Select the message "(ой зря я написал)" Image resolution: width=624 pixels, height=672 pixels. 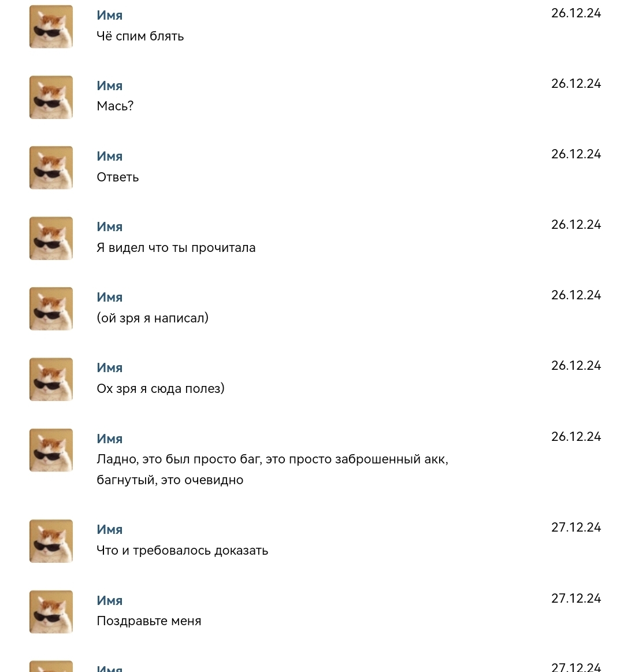[153, 318]
